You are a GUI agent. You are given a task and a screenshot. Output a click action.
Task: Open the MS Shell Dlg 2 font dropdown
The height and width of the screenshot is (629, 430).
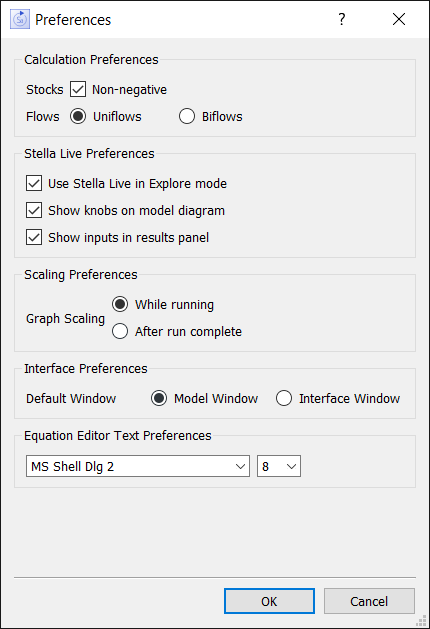[138, 466]
